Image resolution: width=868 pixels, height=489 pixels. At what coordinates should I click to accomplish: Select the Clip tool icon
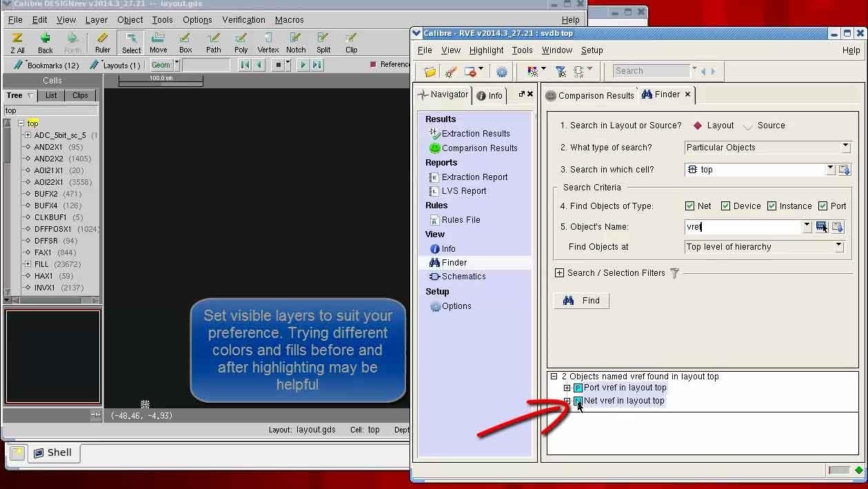(x=351, y=42)
